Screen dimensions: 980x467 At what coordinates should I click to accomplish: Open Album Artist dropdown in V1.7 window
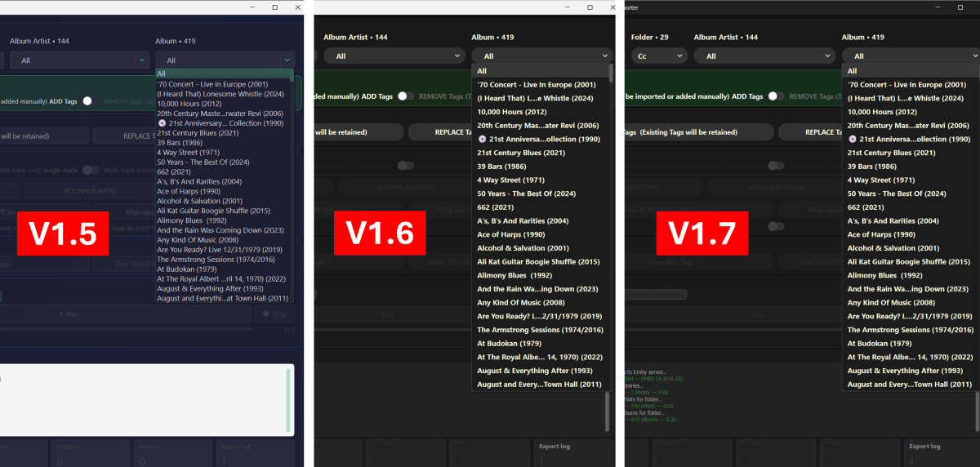(x=764, y=56)
